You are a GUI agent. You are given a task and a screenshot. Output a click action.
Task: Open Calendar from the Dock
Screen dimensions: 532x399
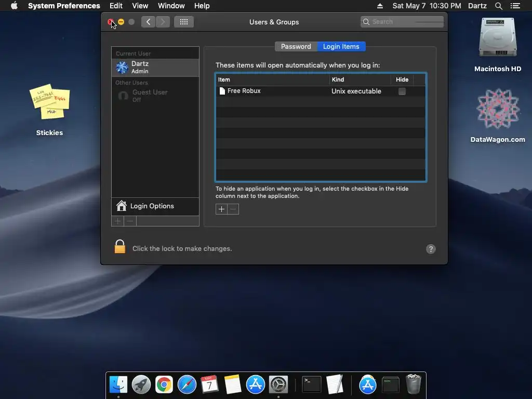coord(209,384)
